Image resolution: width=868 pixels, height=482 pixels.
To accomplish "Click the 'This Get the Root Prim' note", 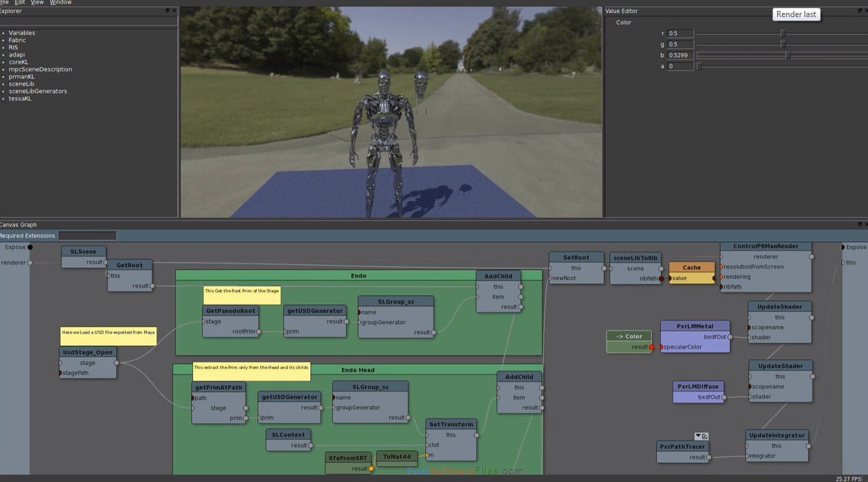I will [242, 295].
